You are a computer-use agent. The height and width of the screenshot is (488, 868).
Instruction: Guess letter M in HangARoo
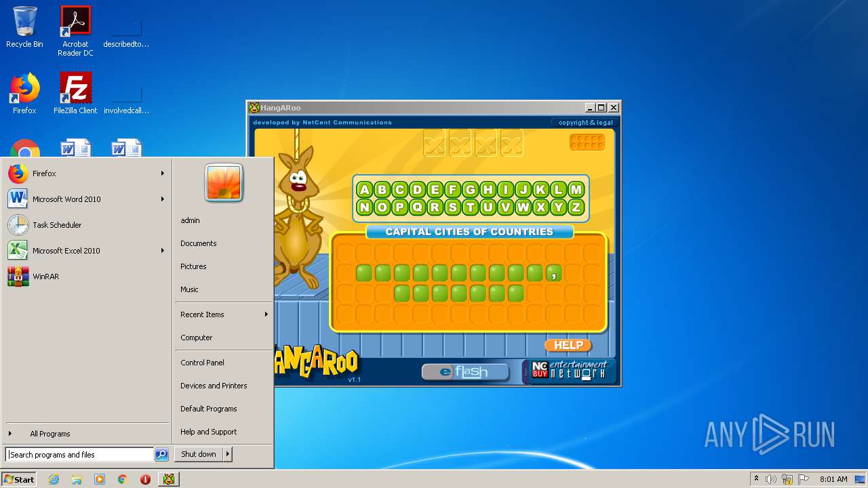[576, 190]
